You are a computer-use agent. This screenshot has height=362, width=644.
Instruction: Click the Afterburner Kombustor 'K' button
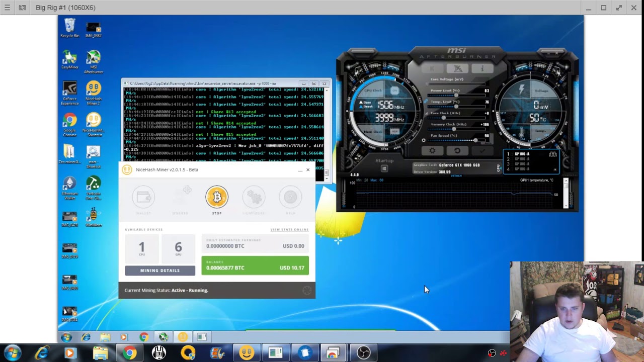433,68
